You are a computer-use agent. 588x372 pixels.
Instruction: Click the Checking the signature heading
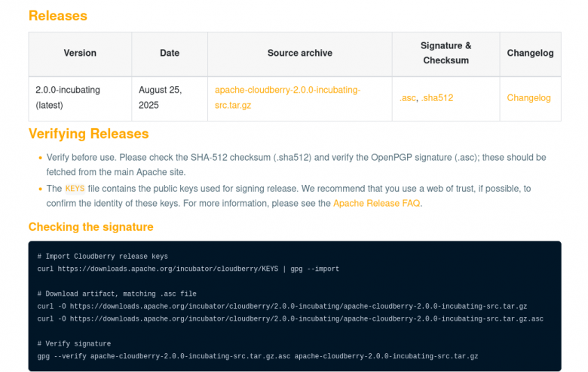(x=90, y=226)
